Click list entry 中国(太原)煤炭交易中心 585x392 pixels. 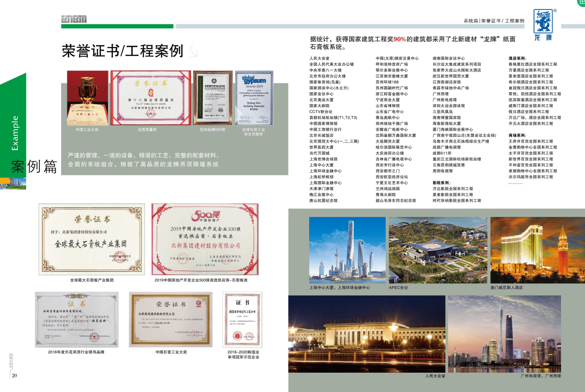[x=397, y=58]
